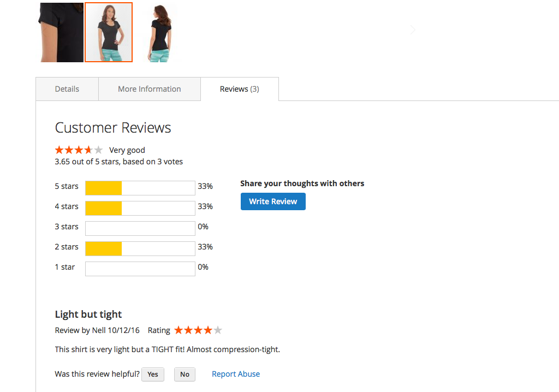Open the Details tab
Screen dimensions: 559x392
coord(67,89)
